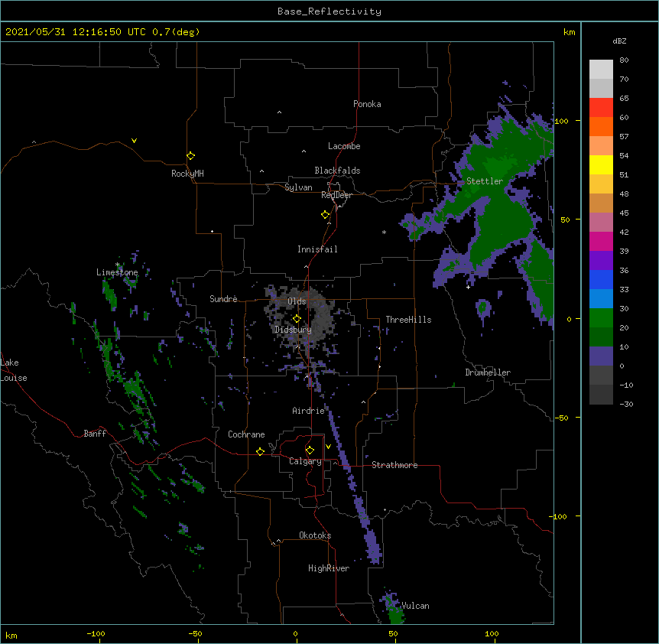Screen dimensions: 659x644
Task: Click the Strathmore city label
Action: 394,465
